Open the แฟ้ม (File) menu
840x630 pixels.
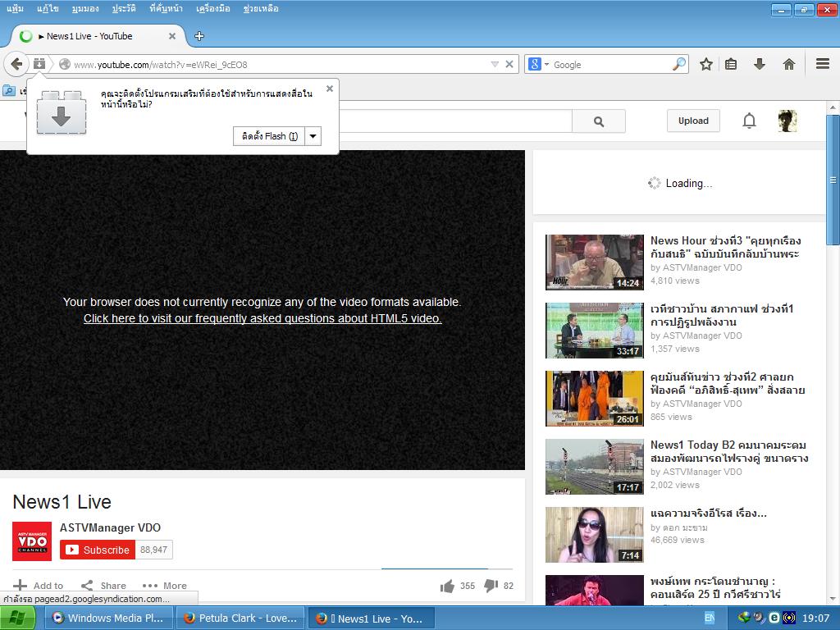coord(15,8)
